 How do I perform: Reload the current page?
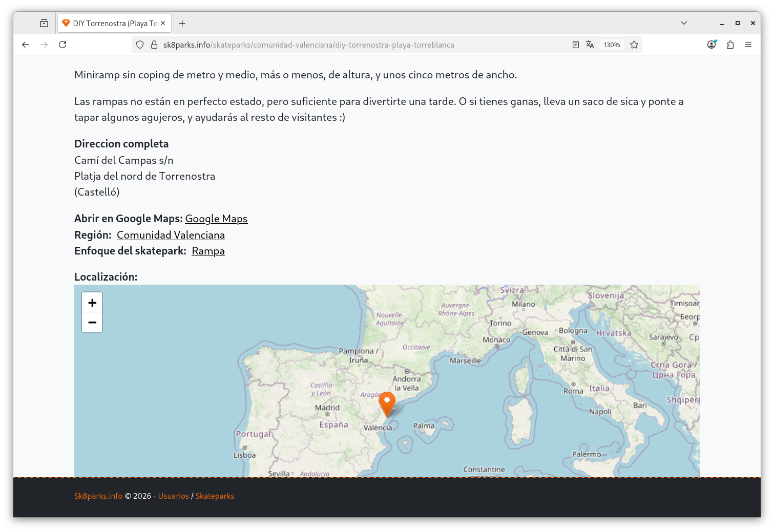click(62, 45)
